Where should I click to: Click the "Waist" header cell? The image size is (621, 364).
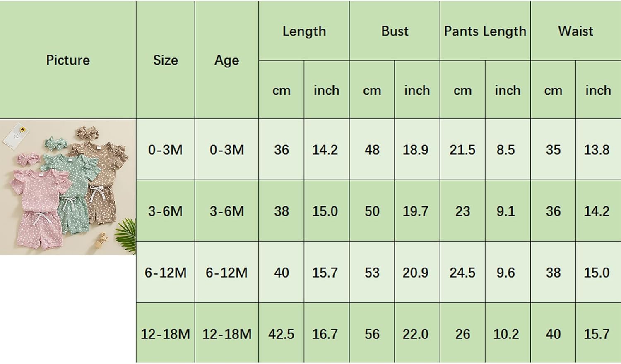(575, 31)
